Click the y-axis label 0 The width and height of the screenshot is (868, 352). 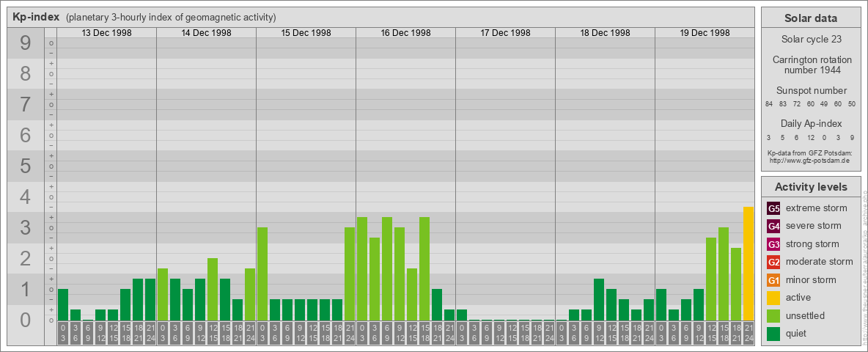pyautogui.click(x=25, y=320)
